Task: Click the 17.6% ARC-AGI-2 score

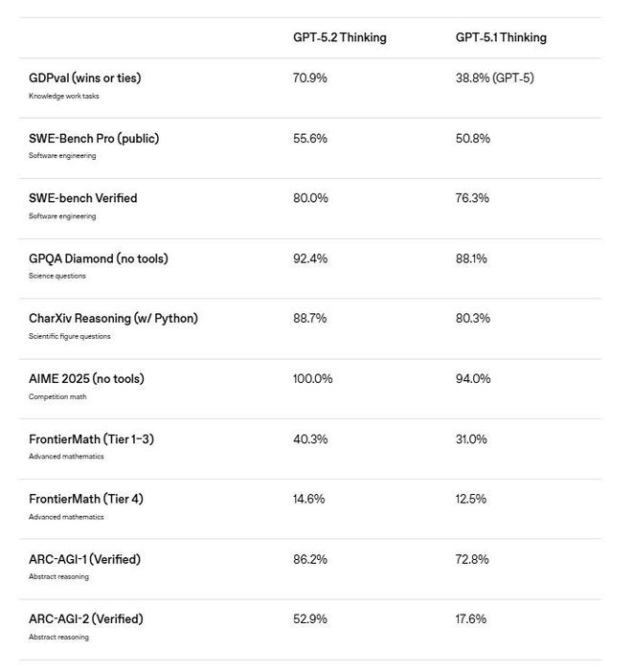Action: click(x=470, y=618)
